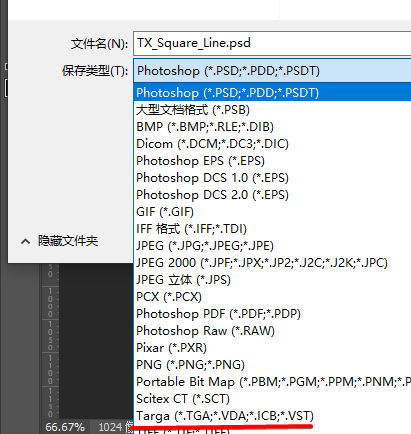The width and height of the screenshot is (411, 434).
Task: Collapse folders with 隐藏文件夹 chevron
Action: (x=26, y=241)
